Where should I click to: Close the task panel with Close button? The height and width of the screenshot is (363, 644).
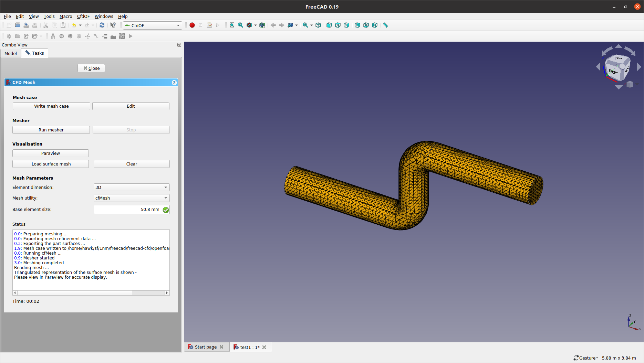[91, 68]
